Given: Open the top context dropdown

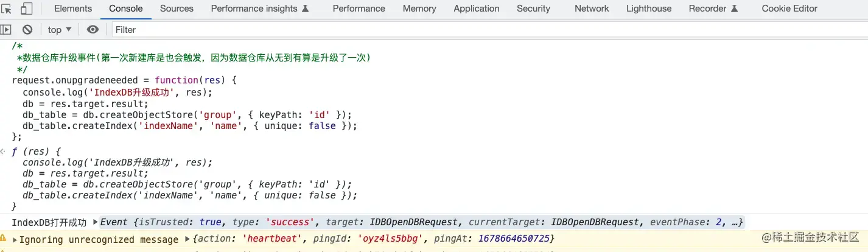Looking at the screenshot, I should pyautogui.click(x=60, y=29).
